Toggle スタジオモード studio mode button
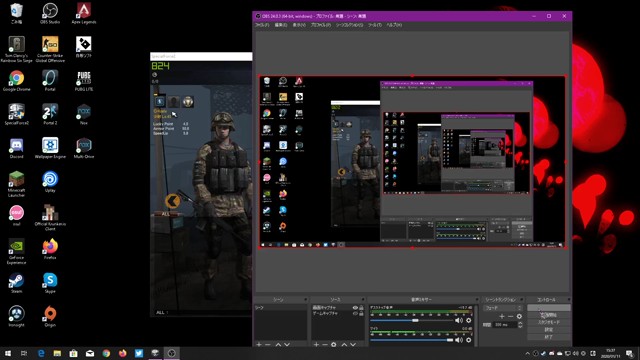640x360 pixels. click(x=549, y=322)
